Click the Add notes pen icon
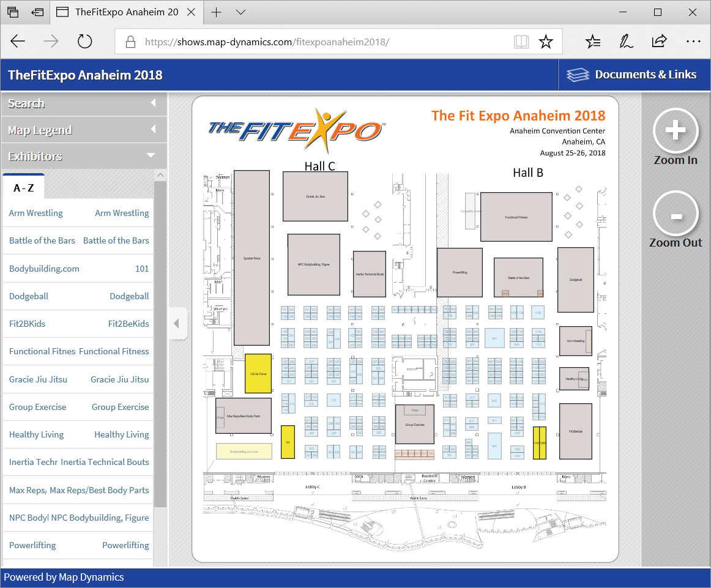 click(626, 42)
